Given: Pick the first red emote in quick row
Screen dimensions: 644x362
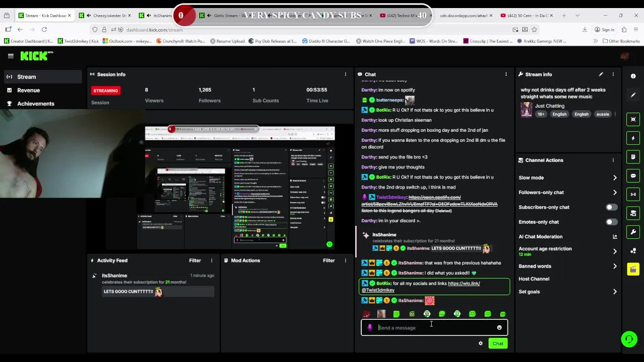Looking at the screenshot, I should click(x=366, y=314).
